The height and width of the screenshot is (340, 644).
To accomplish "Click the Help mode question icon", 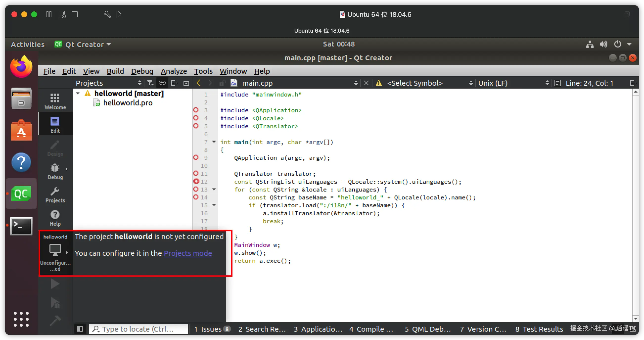I will coord(55,218).
